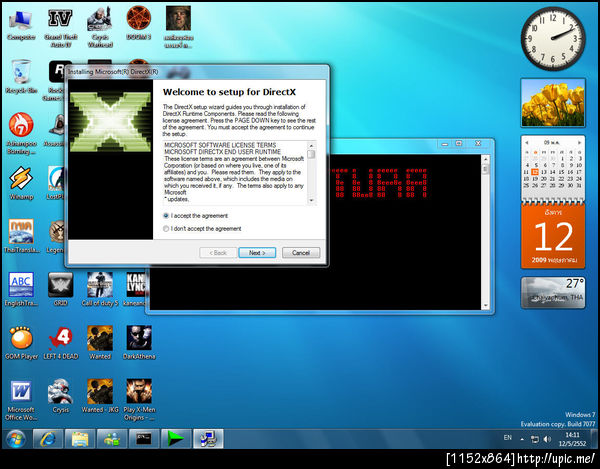Viewport: 600px width, 469px height.
Task: Launch the LEFT 4 DEAD shortcut
Action: (x=60, y=343)
